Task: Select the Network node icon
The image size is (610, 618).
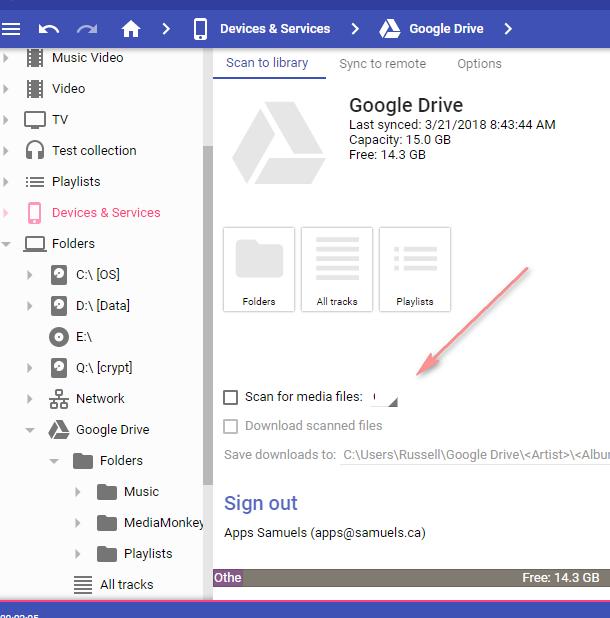Action: coord(59,399)
